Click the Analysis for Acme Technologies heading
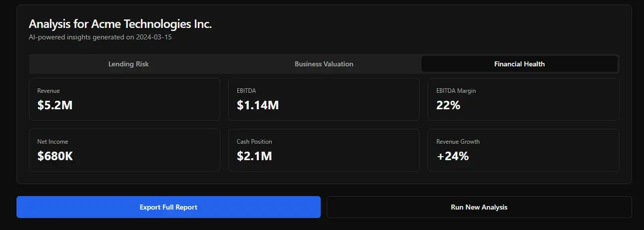The image size is (644, 230). tap(120, 24)
